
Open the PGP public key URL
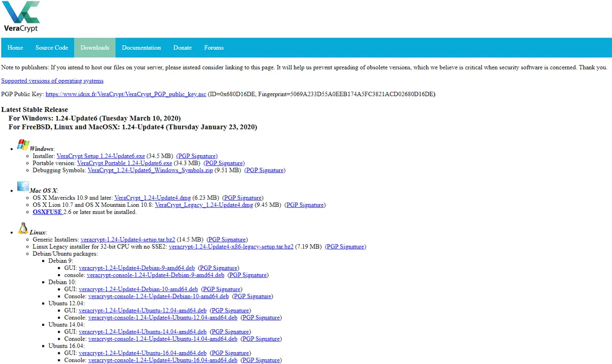[126, 94]
